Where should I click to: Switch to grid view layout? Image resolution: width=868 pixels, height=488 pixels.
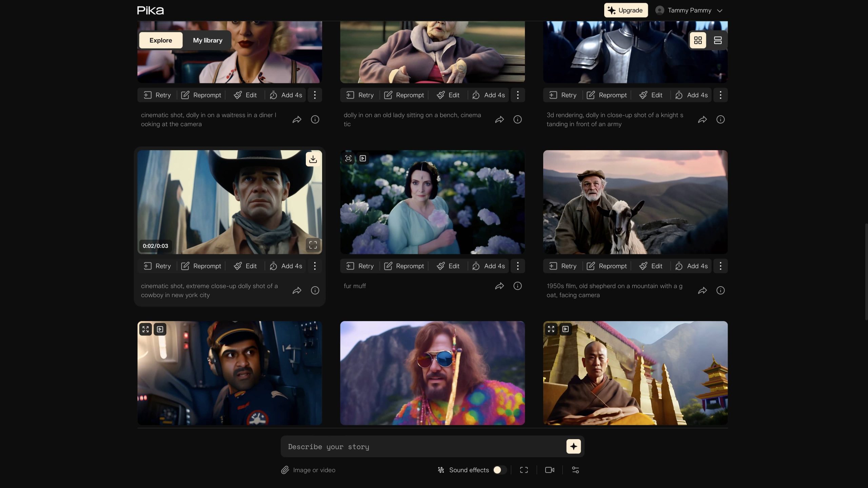pyautogui.click(x=698, y=40)
